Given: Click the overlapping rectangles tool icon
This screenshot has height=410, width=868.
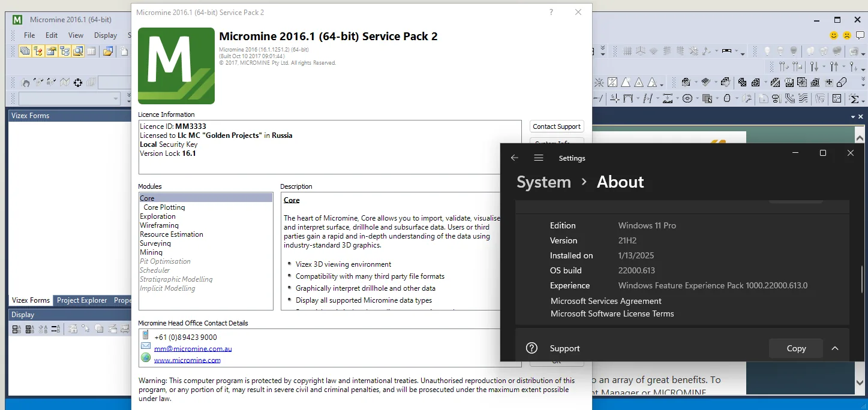Looking at the screenshot, I should [707, 98].
